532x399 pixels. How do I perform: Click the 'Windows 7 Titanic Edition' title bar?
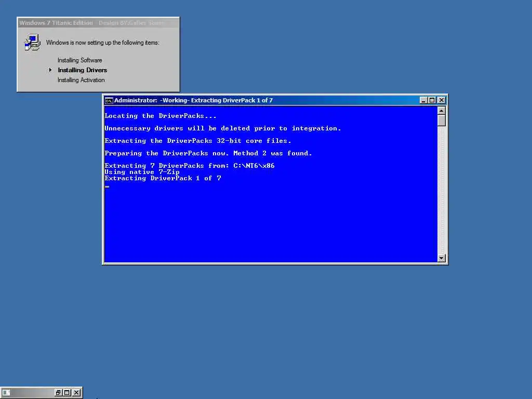pyautogui.click(x=98, y=23)
